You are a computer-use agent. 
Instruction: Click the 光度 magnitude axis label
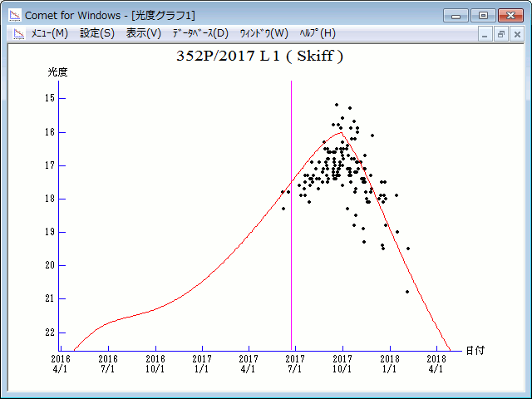pyautogui.click(x=57, y=72)
